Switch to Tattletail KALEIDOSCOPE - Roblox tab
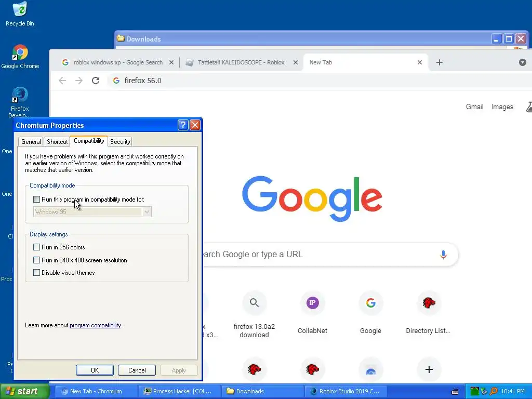Screen dimensions: 532x399 (241, 62)
